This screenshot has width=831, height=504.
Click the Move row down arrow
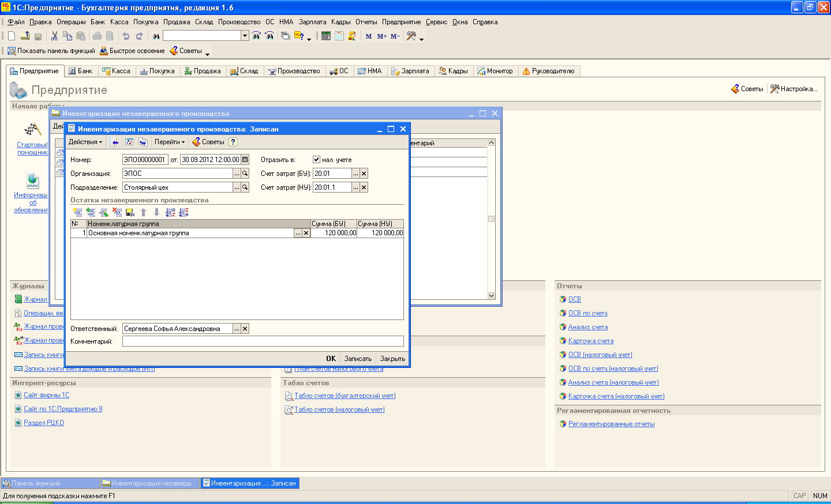tap(156, 212)
